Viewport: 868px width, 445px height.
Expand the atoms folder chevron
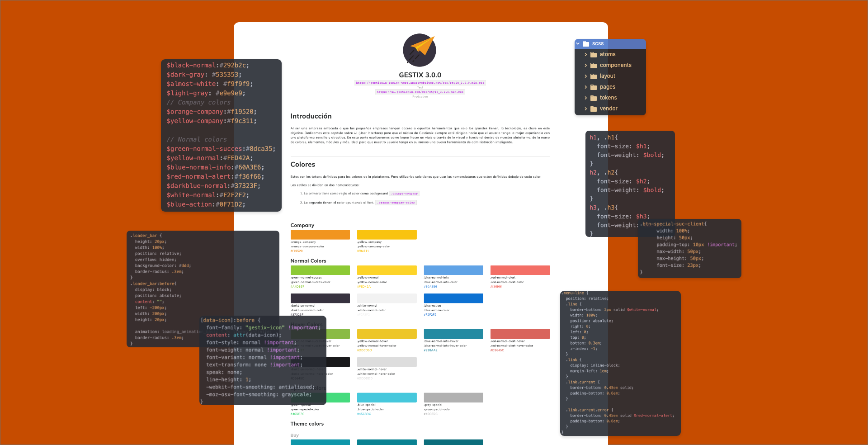tap(586, 55)
